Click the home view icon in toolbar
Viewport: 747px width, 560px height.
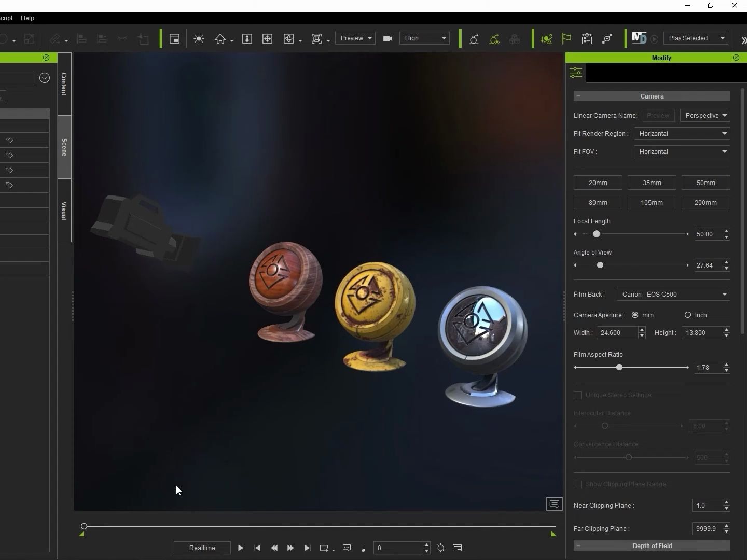(220, 39)
